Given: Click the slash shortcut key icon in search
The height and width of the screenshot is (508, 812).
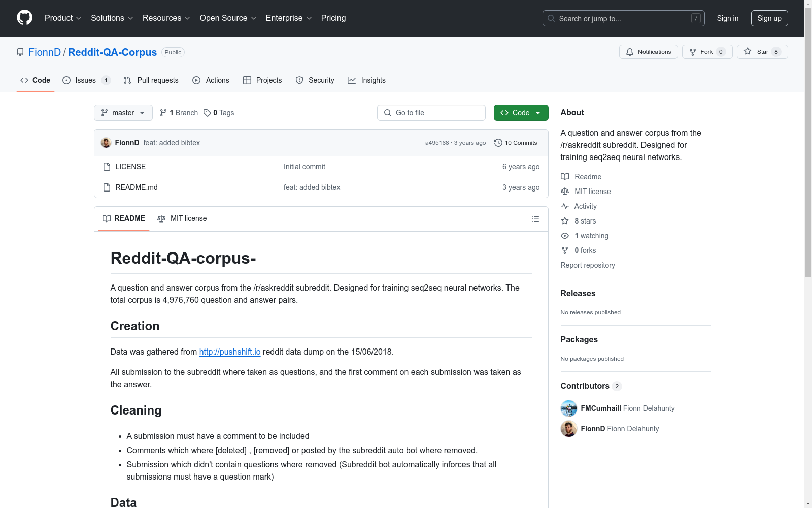Looking at the screenshot, I should [696, 18].
